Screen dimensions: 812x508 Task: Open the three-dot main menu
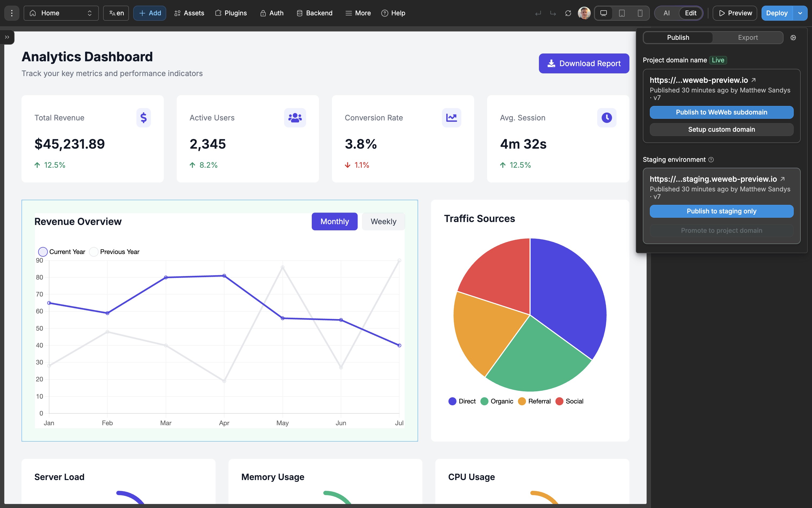pos(12,13)
